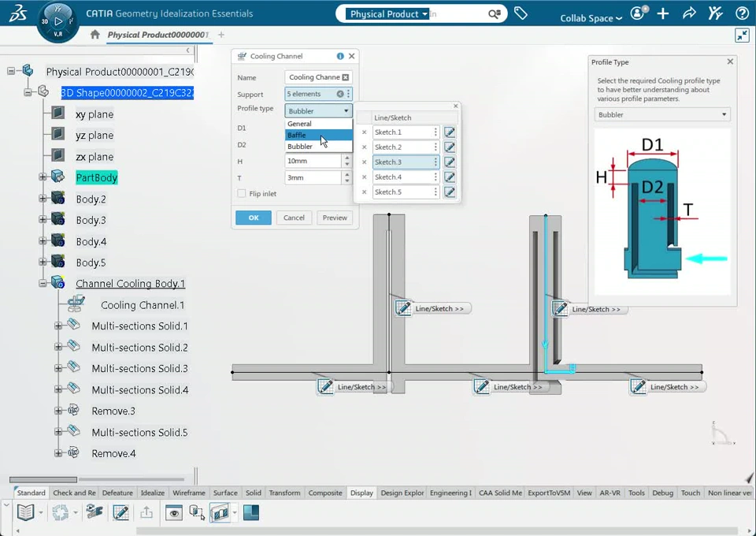Screen dimensions: 756x536
Task: Click the Share arrow icon
Action: point(689,13)
